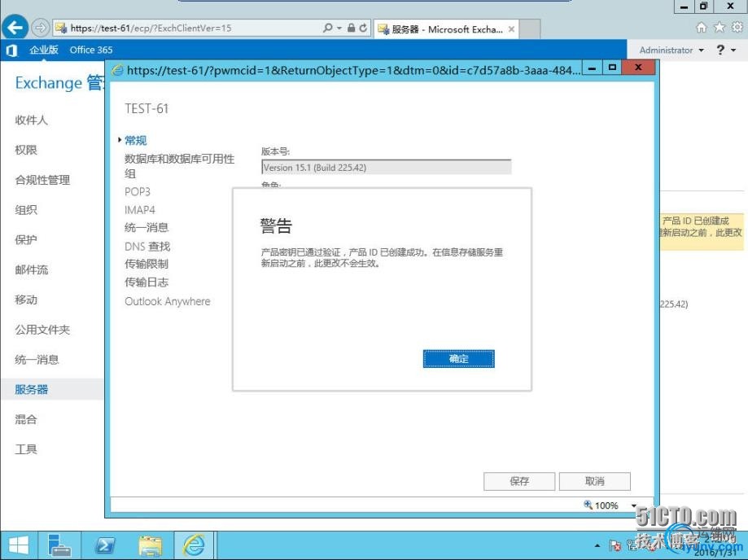Click the Exchange 管理中心 heading
This screenshot has width=748, height=560.
[60, 83]
